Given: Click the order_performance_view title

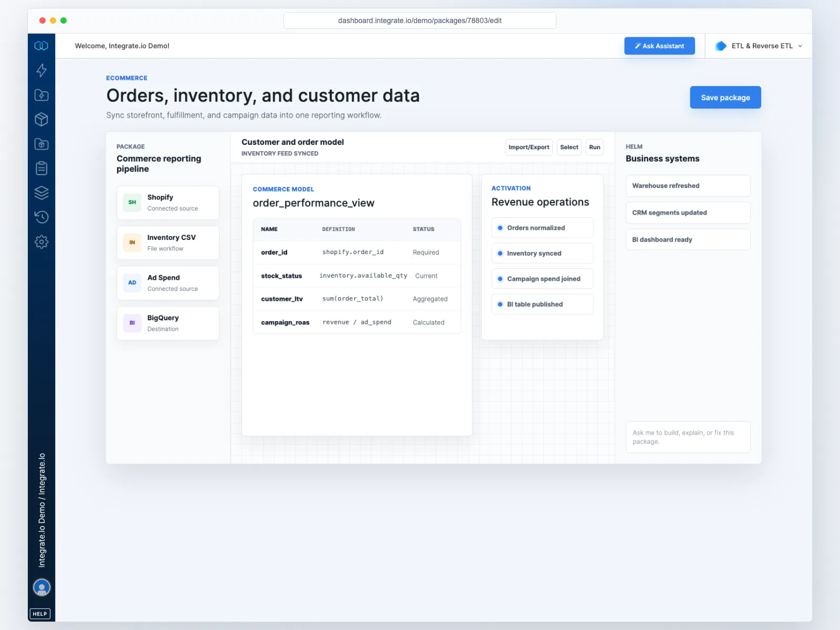Looking at the screenshot, I should tap(313, 203).
